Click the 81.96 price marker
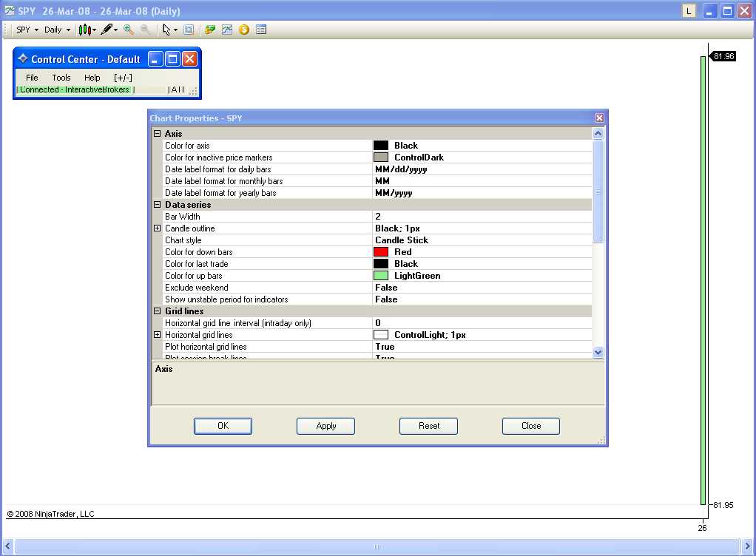The height and width of the screenshot is (556, 756). (723, 56)
